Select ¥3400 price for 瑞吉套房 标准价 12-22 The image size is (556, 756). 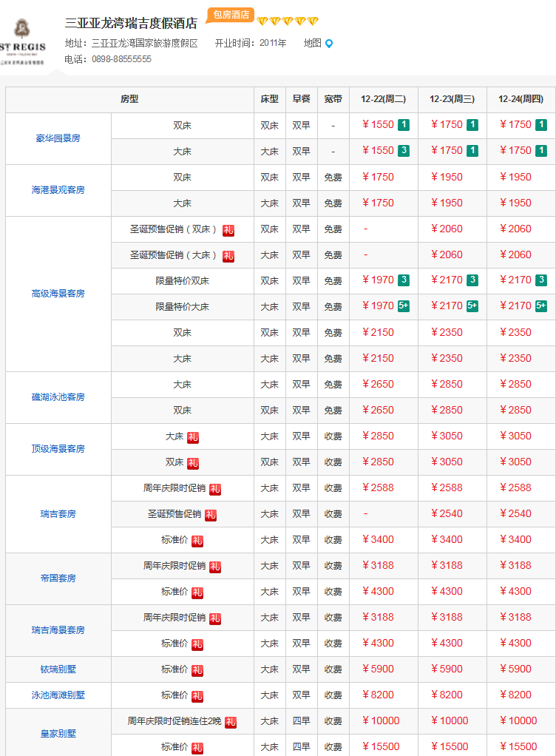(x=378, y=539)
